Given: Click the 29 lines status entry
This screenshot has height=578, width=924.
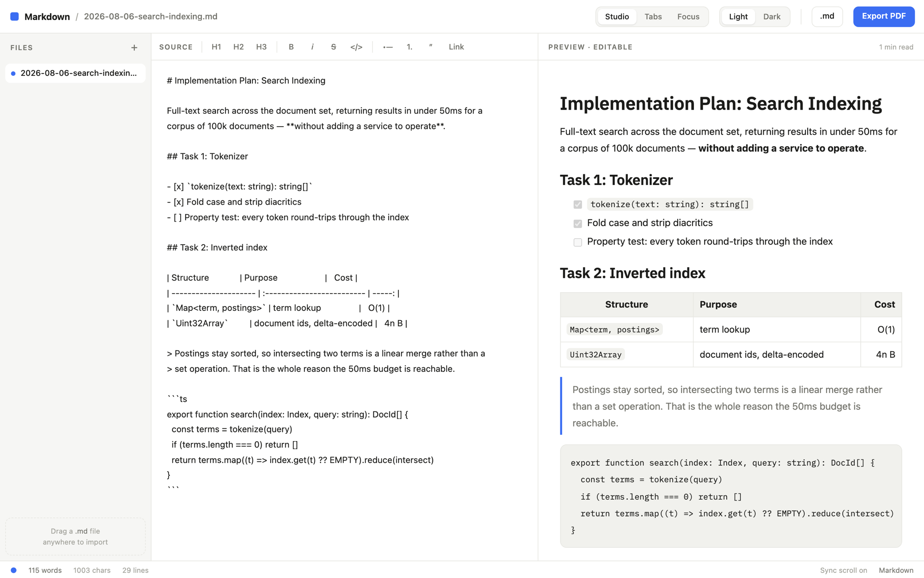Looking at the screenshot, I should [x=135, y=570].
